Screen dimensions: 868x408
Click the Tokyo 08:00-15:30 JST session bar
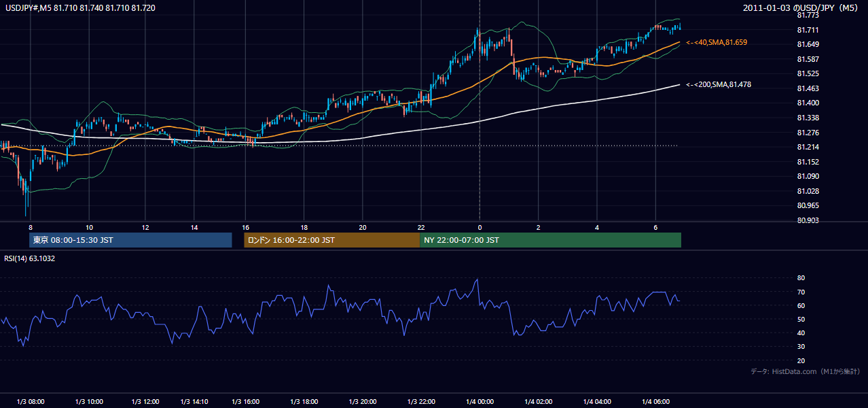(130, 240)
